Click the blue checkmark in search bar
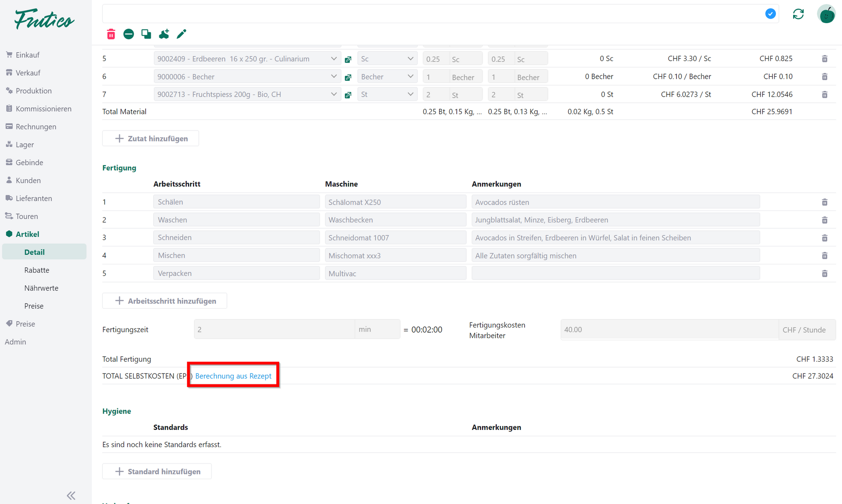The image size is (842, 504). (770, 14)
